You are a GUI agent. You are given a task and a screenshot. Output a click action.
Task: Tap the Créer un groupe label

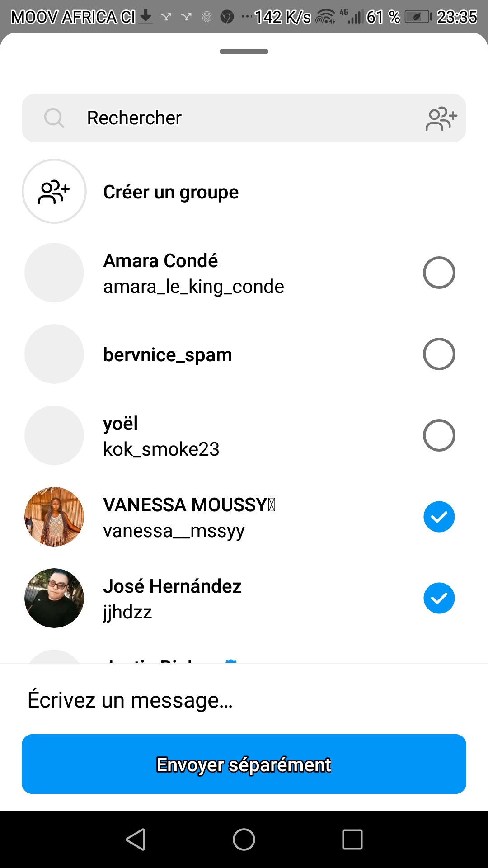coord(171,192)
